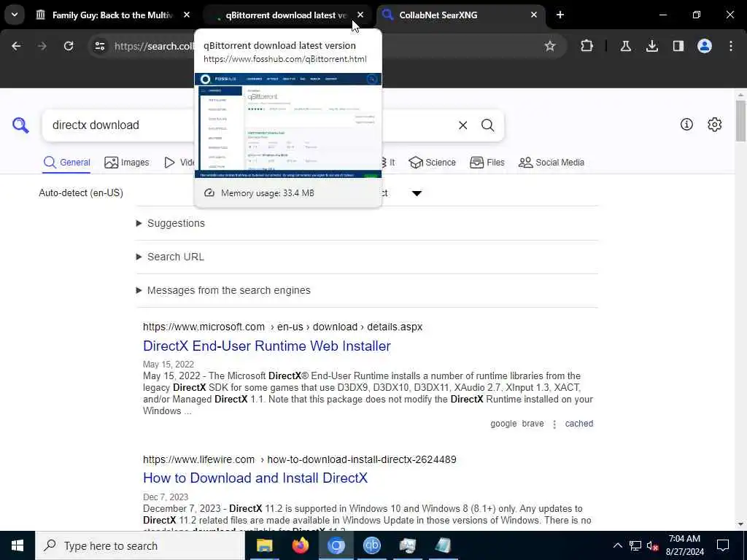Click the scrollbar down arrow
The height and width of the screenshot is (560, 747).
pos(740,525)
